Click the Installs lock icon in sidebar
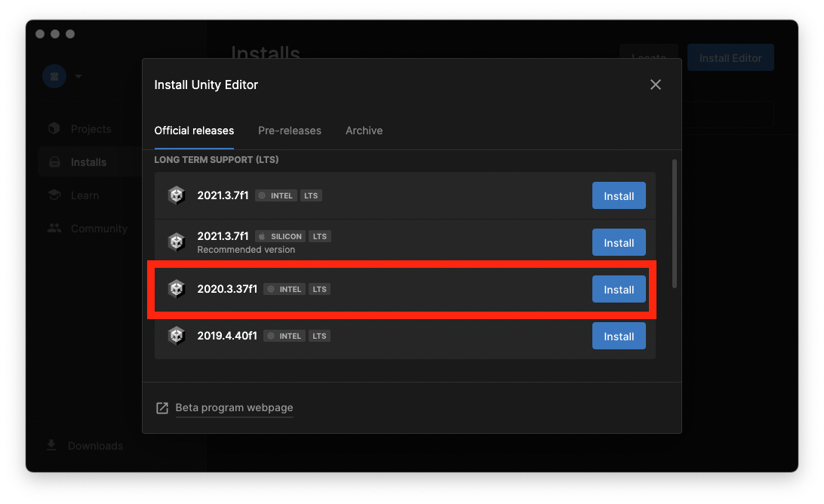The width and height of the screenshot is (824, 504). (54, 162)
